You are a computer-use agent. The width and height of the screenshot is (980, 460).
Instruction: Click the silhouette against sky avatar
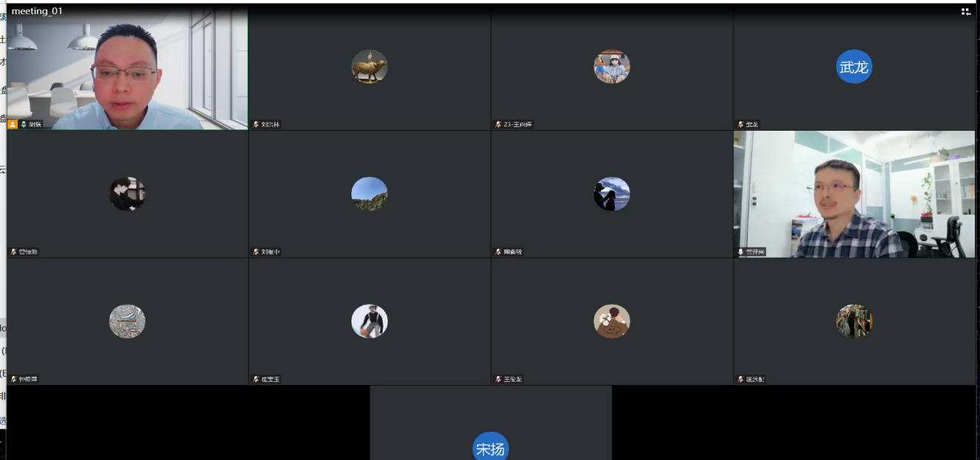pyautogui.click(x=611, y=194)
